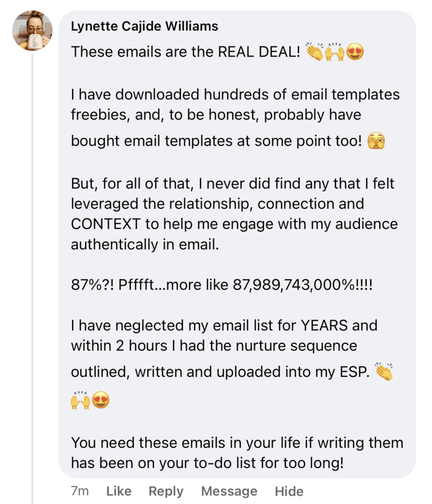Click the 'You need these emails' sentence
Image resolution: width=432 pixels, height=504 pixels.
(x=236, y=453)
